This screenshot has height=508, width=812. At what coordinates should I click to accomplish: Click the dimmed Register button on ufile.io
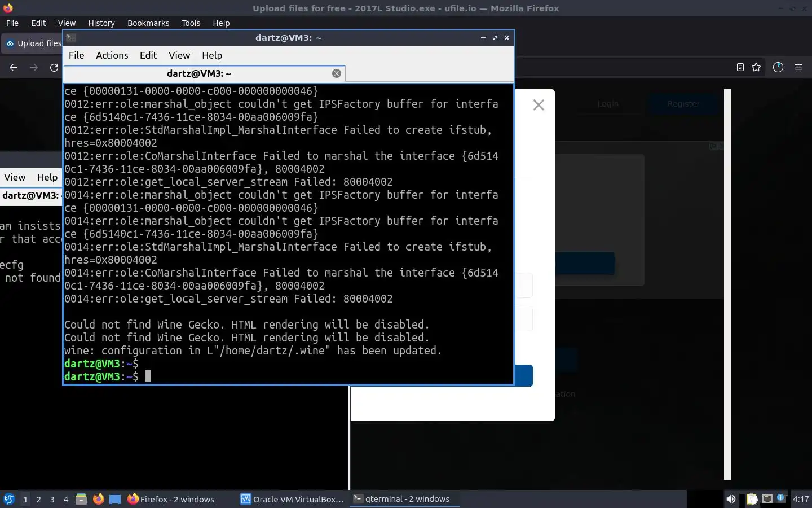coord(683,104)
